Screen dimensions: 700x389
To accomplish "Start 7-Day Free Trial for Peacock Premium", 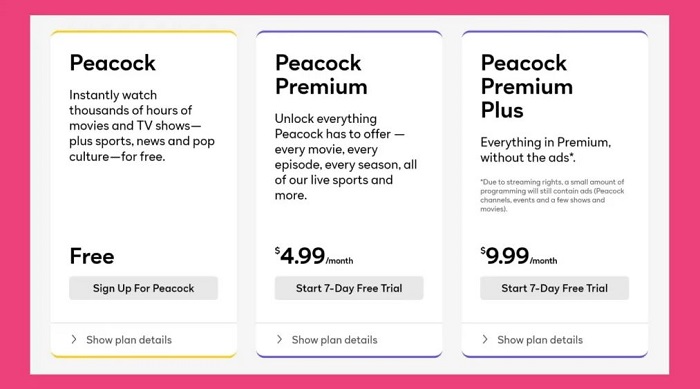I will [x=349, y=288].
